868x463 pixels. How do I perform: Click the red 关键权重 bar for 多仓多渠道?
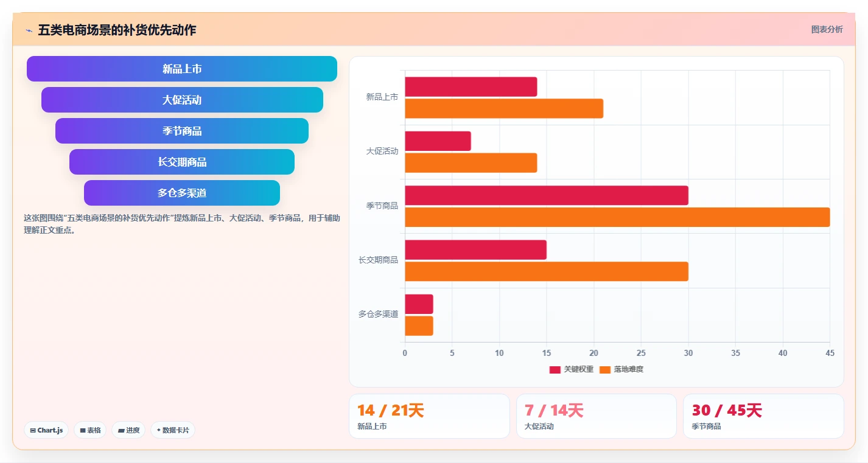pos(419,304)
